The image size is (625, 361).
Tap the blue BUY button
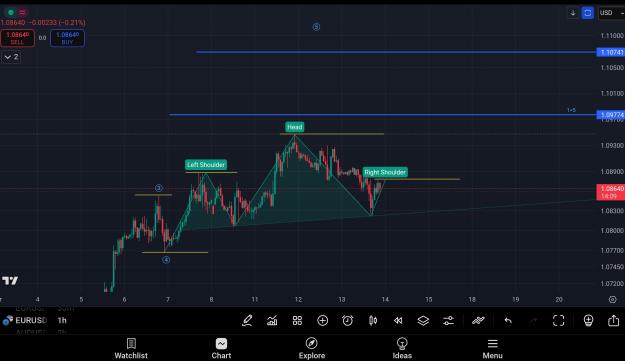tap(67, 38)
